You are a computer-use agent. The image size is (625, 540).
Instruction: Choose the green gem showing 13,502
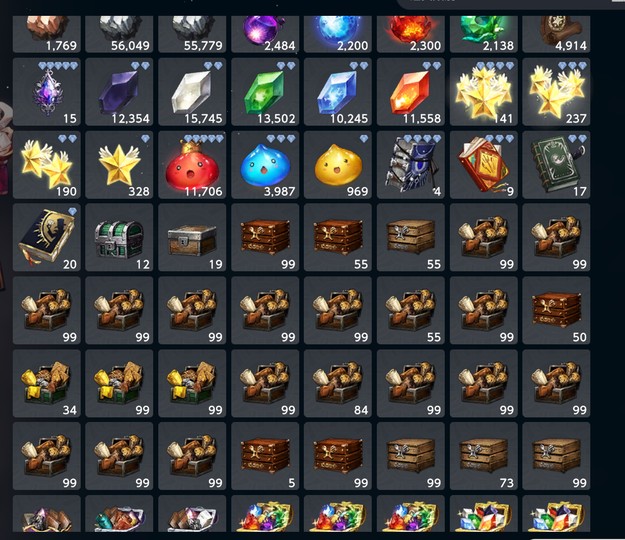265,92
